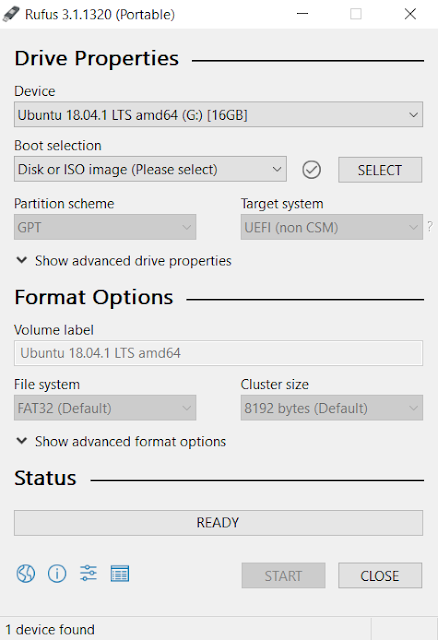Click the Status heading

45,478
